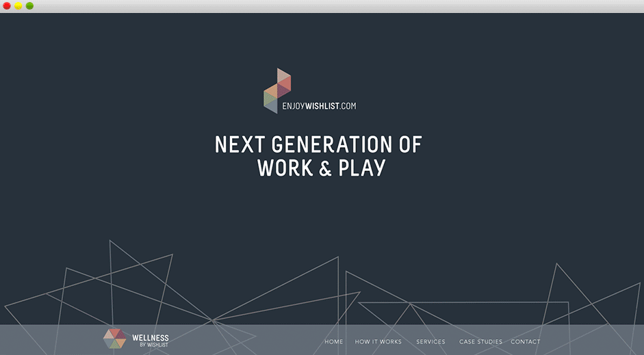Image resolution: width=644 pixels, height=355 pixels.
Task: Open the Services menu item
Action: click(x=430, y=341)
